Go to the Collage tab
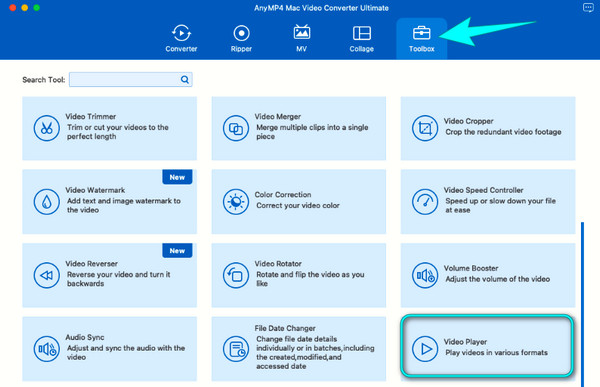This screenshot has height=387, width=600. coord(361,38)
